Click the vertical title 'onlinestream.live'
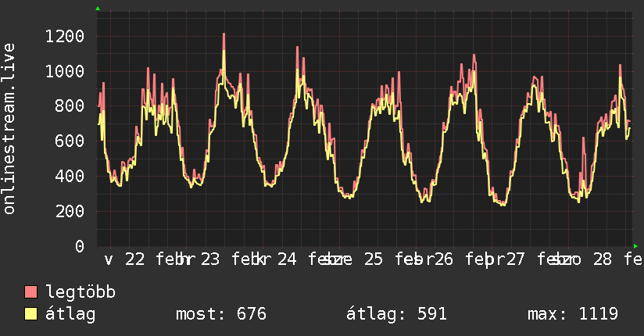The width and height of the screenshot is (644, 336). [x=9, y=129]
